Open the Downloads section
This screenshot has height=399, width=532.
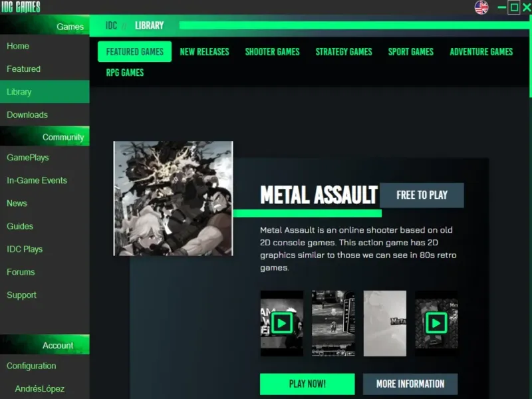click(x=45, y=114)
